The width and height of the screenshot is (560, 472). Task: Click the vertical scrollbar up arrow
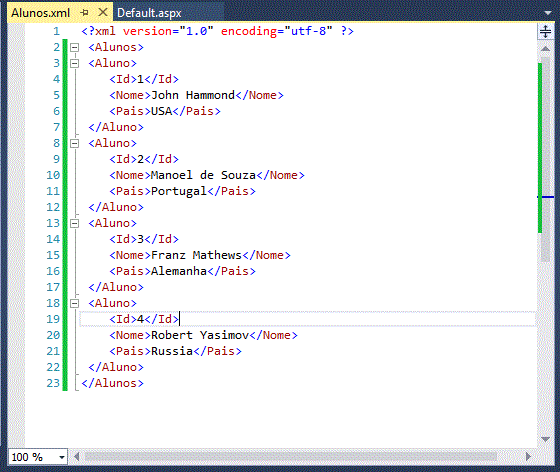tap(545, 49)
